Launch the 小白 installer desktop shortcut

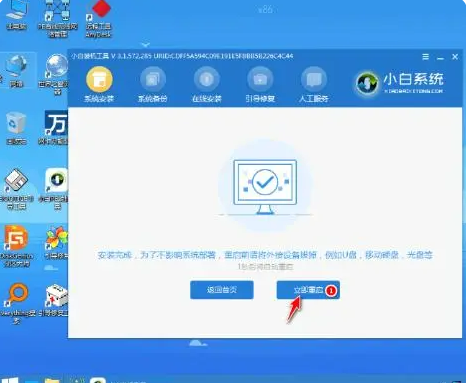coord(56,189)
